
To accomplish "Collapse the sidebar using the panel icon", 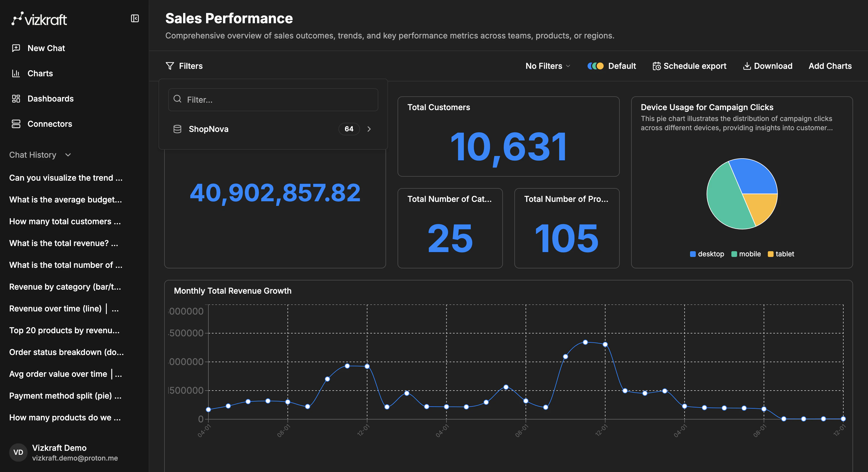I will click(x=135, y=19).
